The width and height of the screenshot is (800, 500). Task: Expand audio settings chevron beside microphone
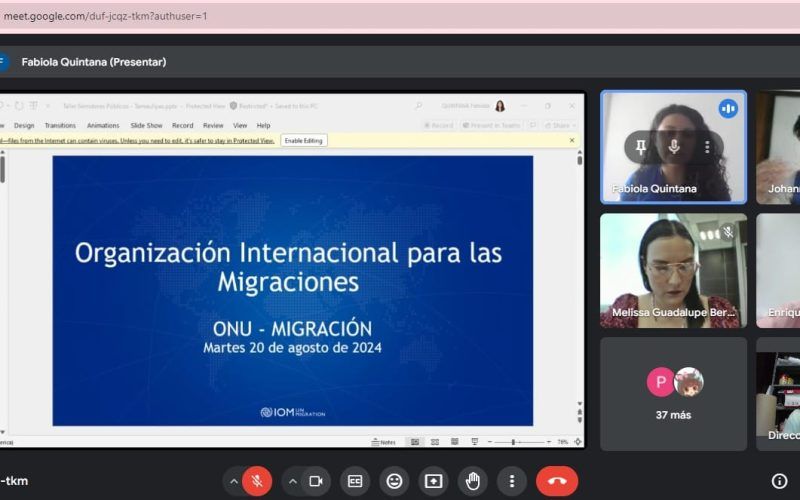click(234, 481)
